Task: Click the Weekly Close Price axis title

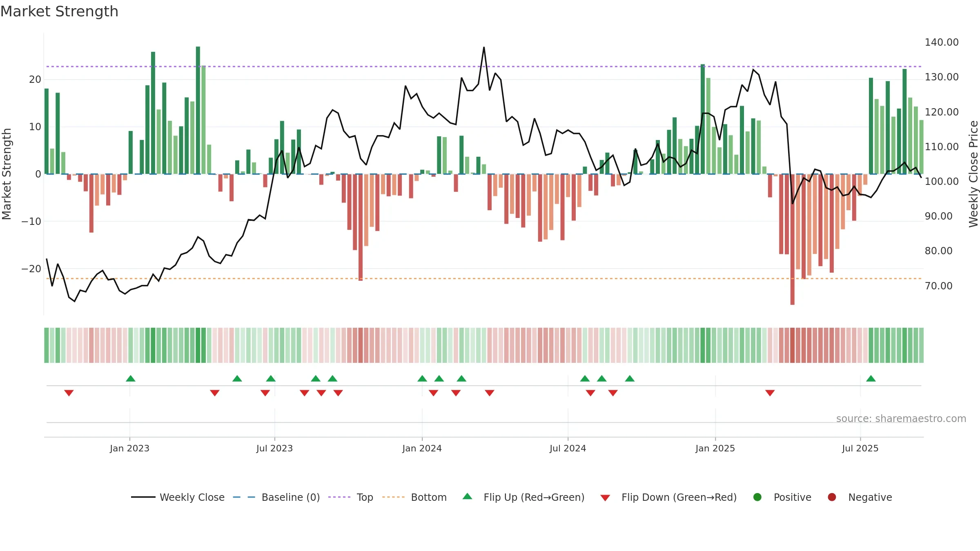Action: coord(973,174)
